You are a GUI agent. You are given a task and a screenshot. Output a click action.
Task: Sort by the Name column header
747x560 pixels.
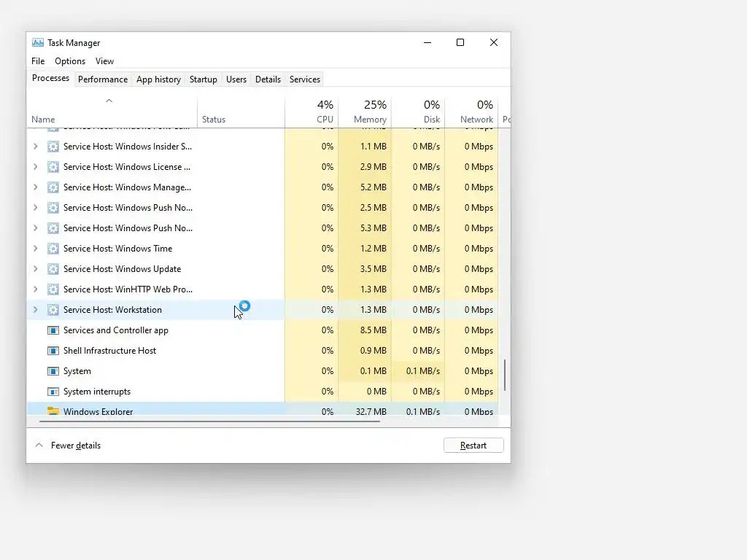click(x=112, y=112)
